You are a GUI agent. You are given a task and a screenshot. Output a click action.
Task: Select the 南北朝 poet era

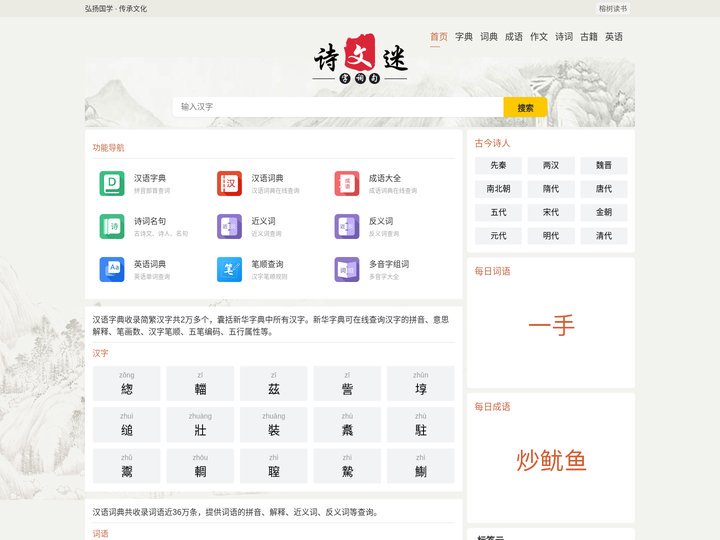click(498, 189)
